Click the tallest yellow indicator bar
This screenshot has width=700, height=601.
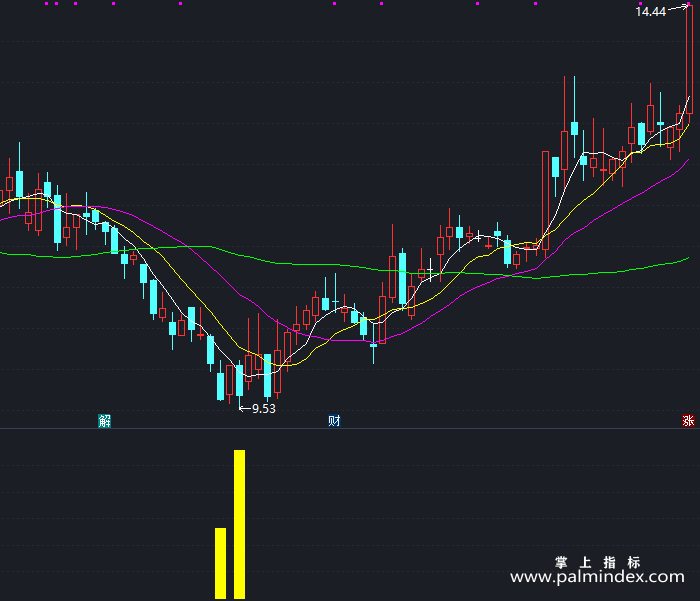coord(239,524)
